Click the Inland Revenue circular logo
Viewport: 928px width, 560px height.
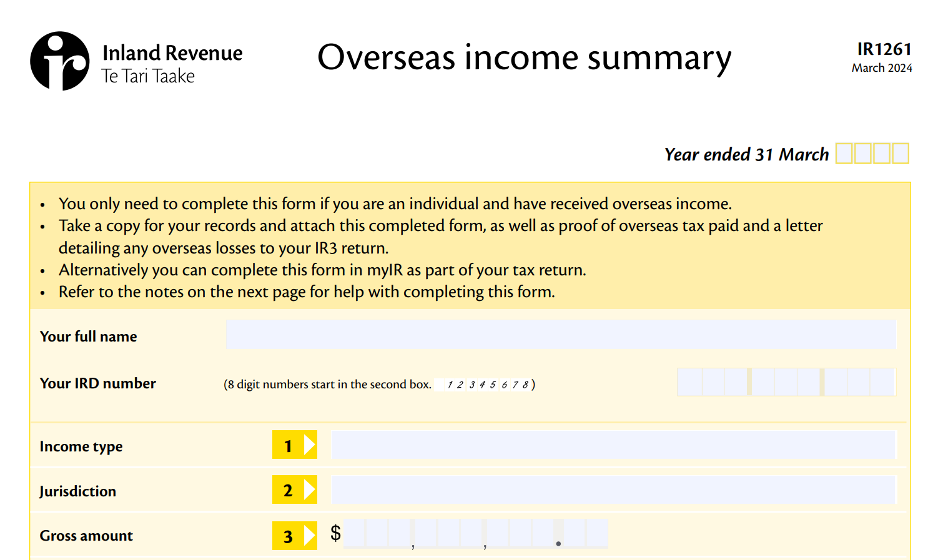60,61
